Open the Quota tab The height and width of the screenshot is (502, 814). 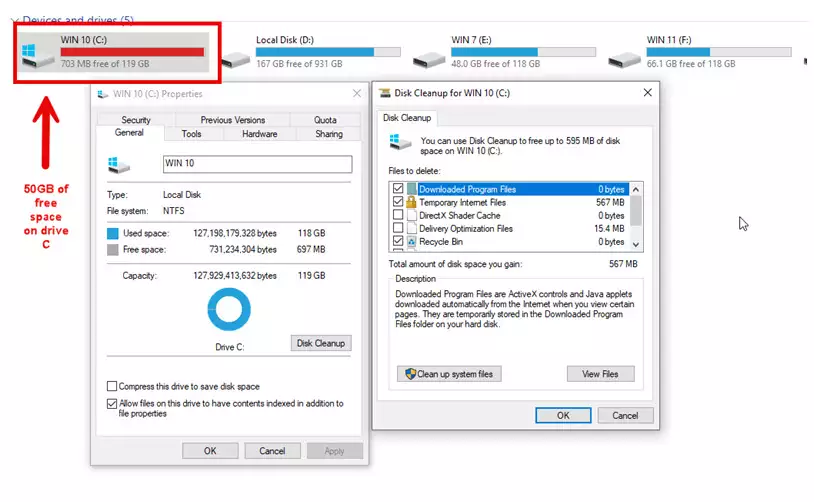pyautogui.click(x=325, y=120)
